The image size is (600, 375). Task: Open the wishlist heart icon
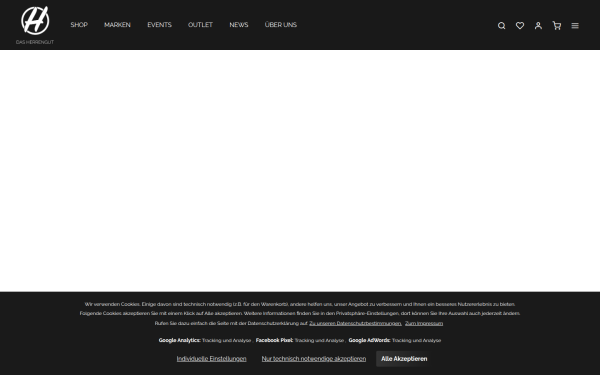[x=520, y=26]
